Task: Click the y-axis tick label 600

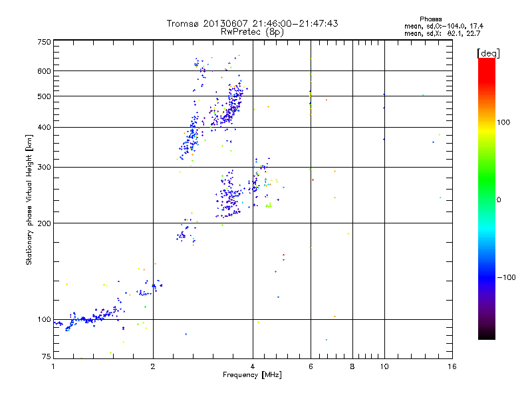Action: click(x=44, y=71)
